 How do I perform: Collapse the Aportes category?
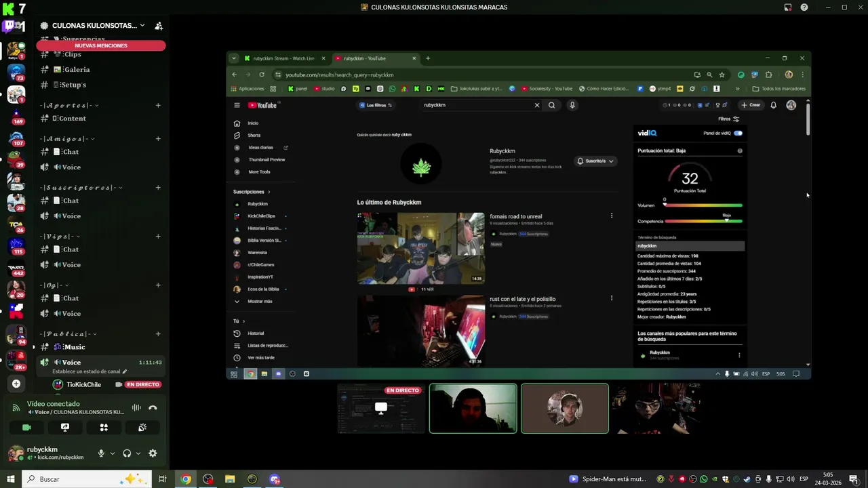(x=69, y=105)
